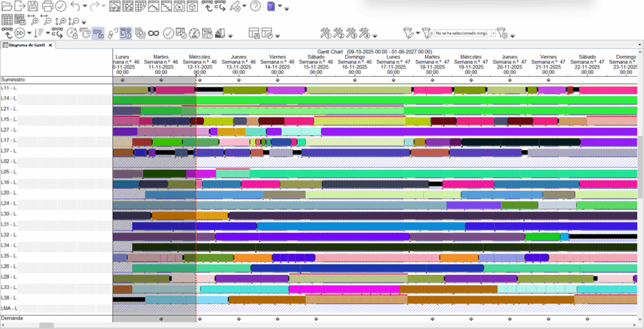This screenshot has width=644, height=329.
Task: Click the infinity symbol icon
Action: click(x=153, y=33)
